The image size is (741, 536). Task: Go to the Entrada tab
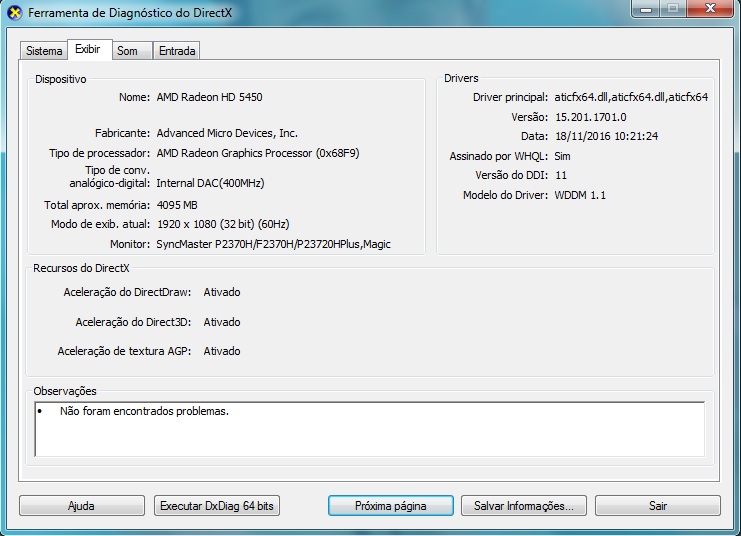pyautogui.click(x=177, y=51)
